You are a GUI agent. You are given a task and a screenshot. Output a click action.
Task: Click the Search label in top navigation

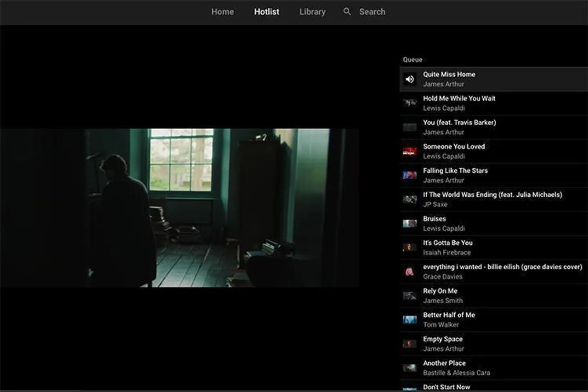coord(372,12)
